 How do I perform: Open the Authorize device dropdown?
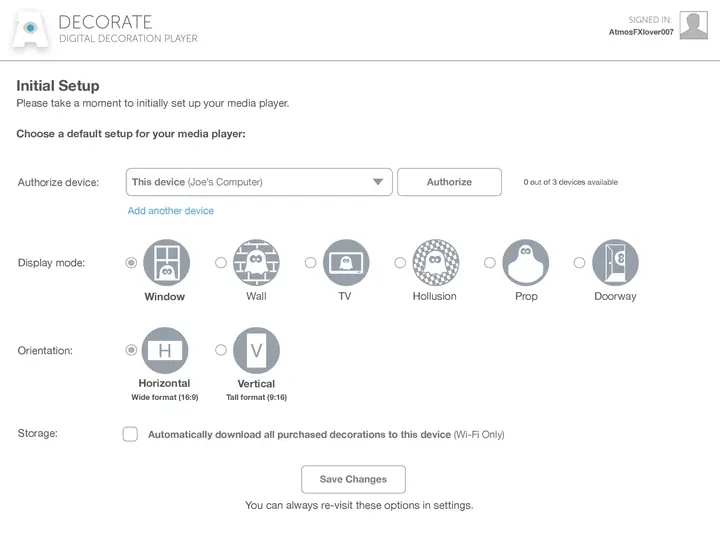[x=259, y=182]
